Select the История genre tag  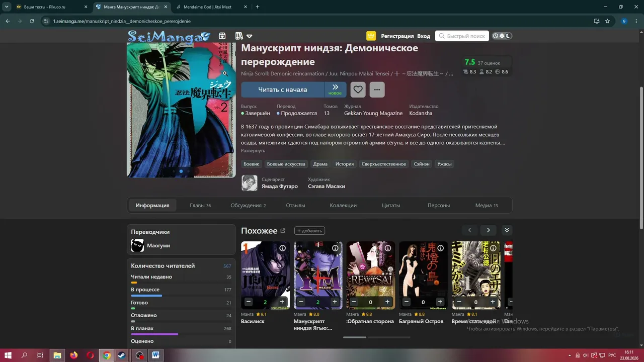click(x=345, y=164)
